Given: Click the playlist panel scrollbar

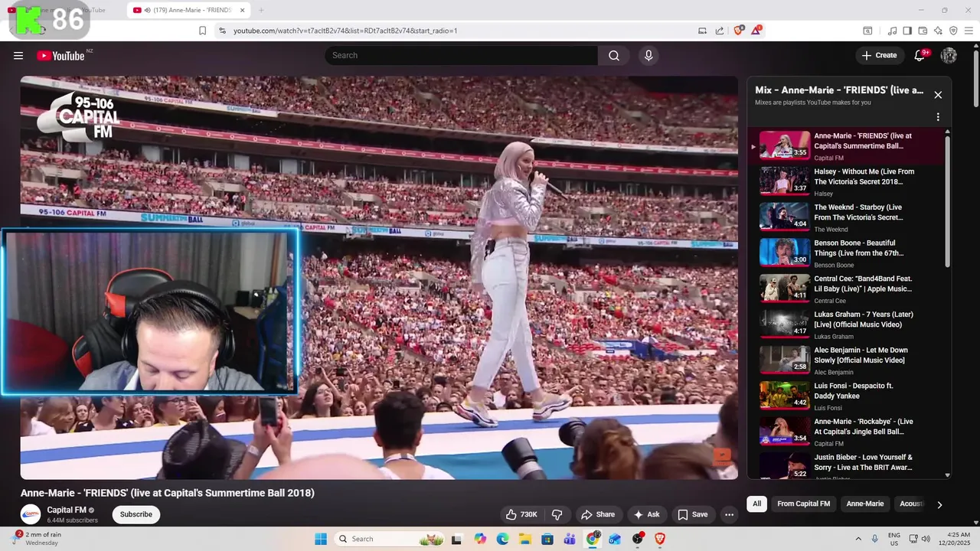Looking at the screenshot, I should (x=948, y=201).
